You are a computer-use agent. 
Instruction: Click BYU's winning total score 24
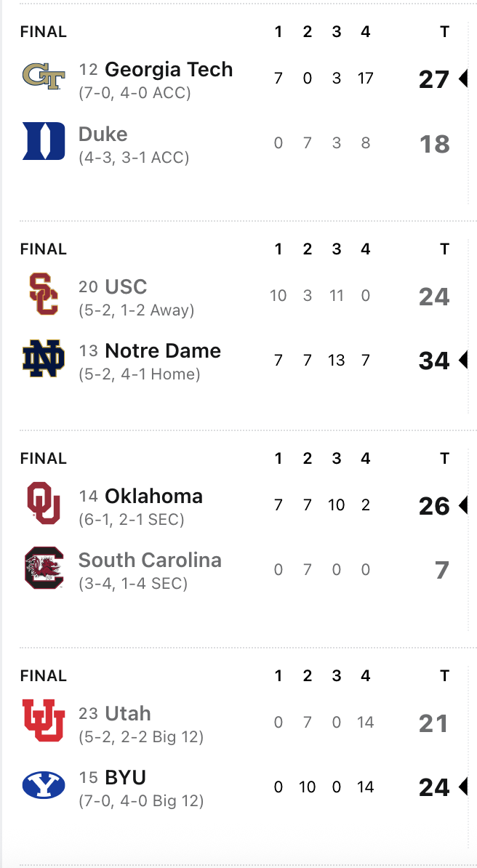pyautogui.click(x=433, y=787)
